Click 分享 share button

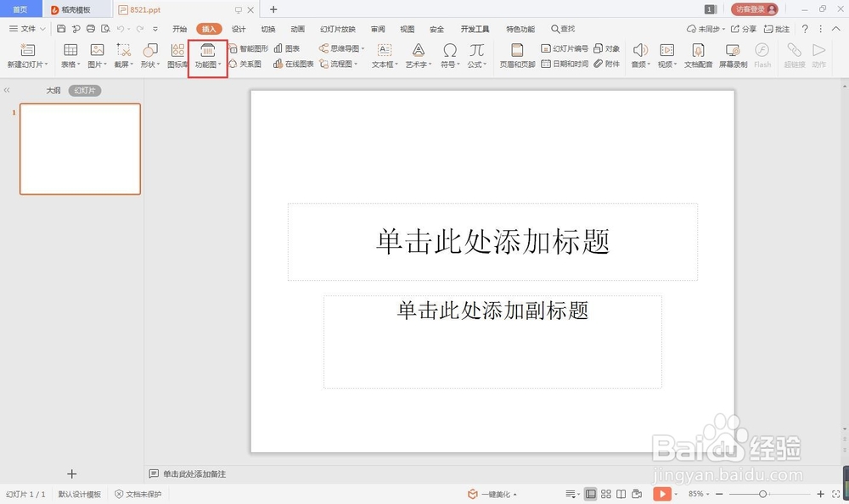(x=744, y=29)
